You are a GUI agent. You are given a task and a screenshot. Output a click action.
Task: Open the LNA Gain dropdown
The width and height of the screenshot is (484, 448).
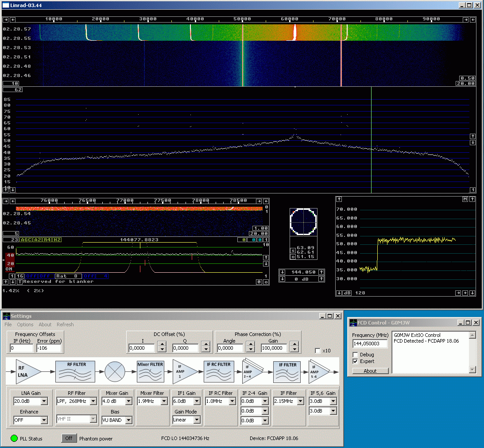(x=44, y=402)
